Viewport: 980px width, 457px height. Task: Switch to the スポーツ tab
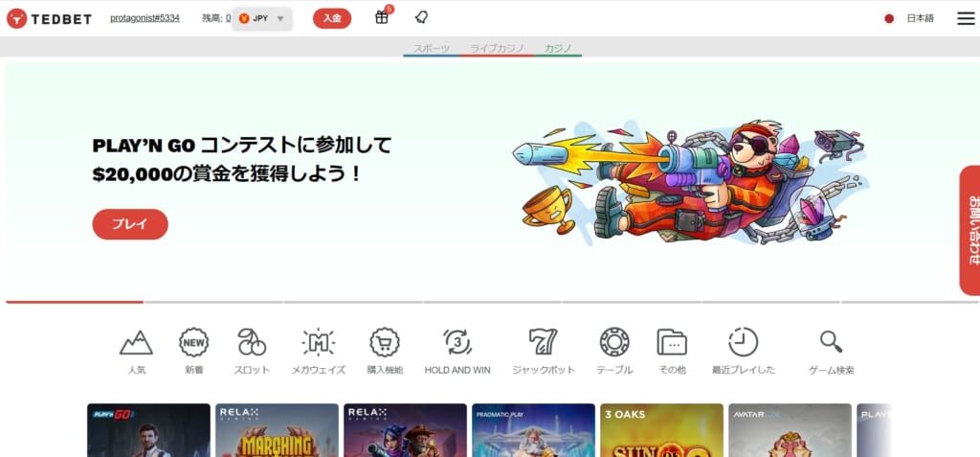[432, 48]
